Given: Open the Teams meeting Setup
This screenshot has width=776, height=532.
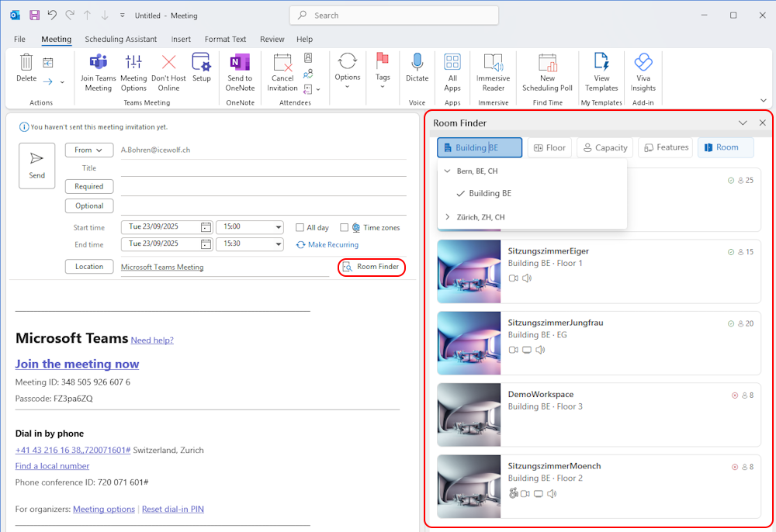Looking at the screenshot, I should click(x=202, y=67).
